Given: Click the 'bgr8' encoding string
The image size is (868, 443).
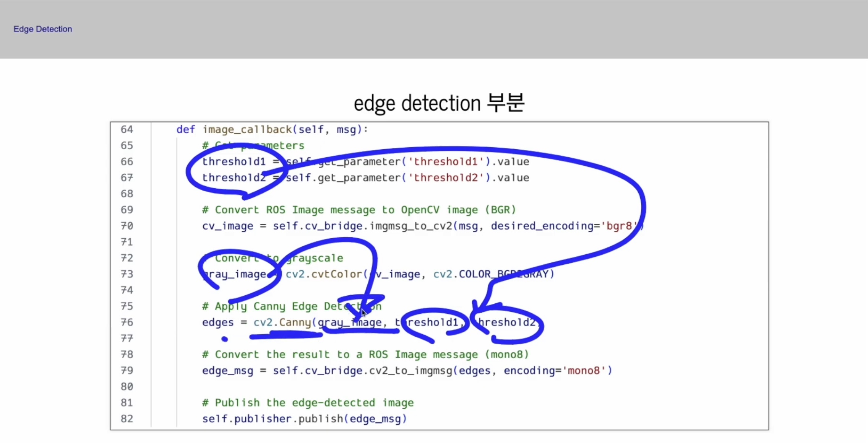Looking at the screenshot, I should (619, 226).
